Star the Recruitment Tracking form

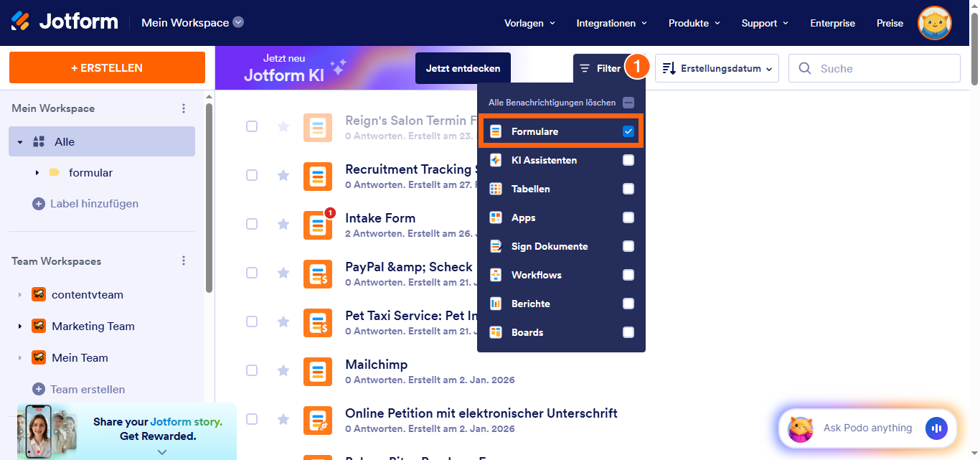coord(283,176)
